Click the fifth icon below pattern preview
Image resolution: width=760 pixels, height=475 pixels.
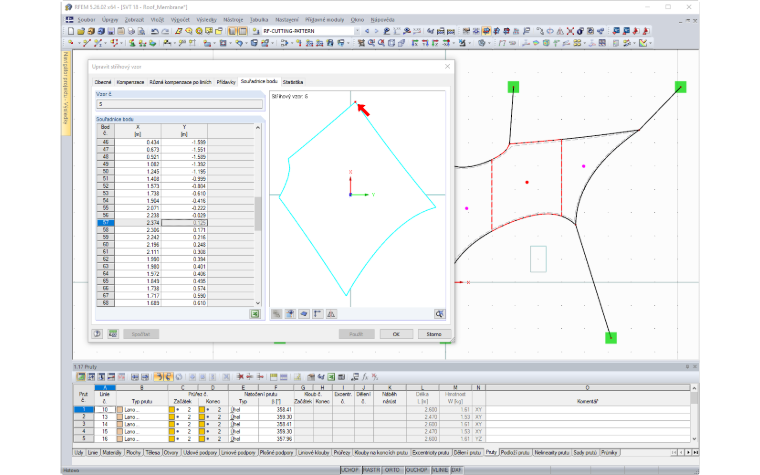point(331,314)
